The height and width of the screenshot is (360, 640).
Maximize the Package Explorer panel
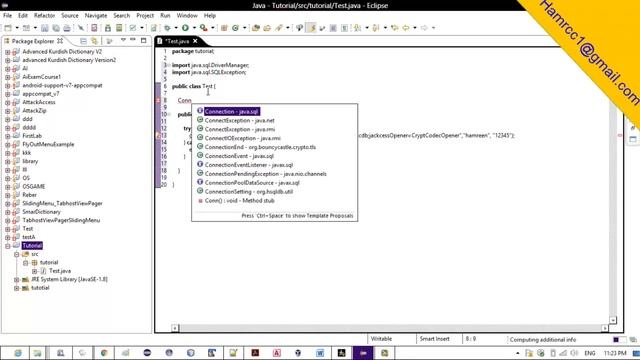click(x=143, y=40)
